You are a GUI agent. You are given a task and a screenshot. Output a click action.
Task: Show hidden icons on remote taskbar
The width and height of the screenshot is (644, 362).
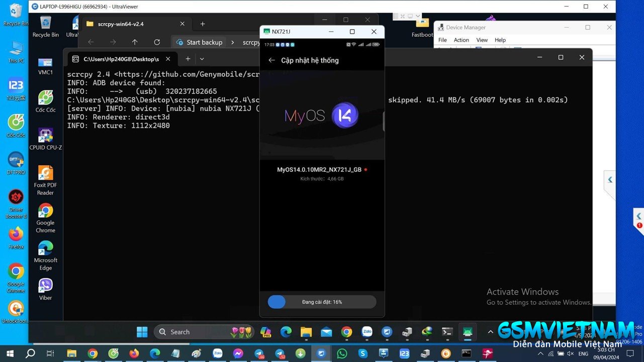(490, 332)
